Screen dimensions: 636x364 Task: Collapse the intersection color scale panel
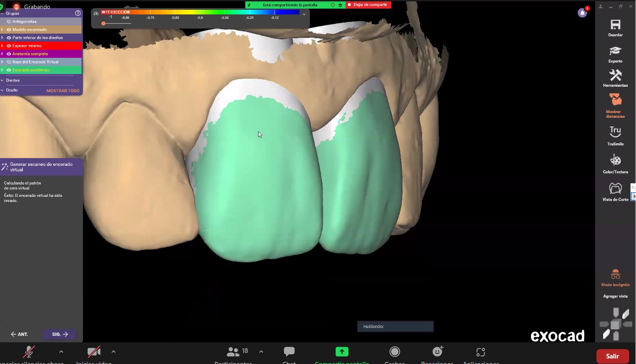(x=304, y=14)
